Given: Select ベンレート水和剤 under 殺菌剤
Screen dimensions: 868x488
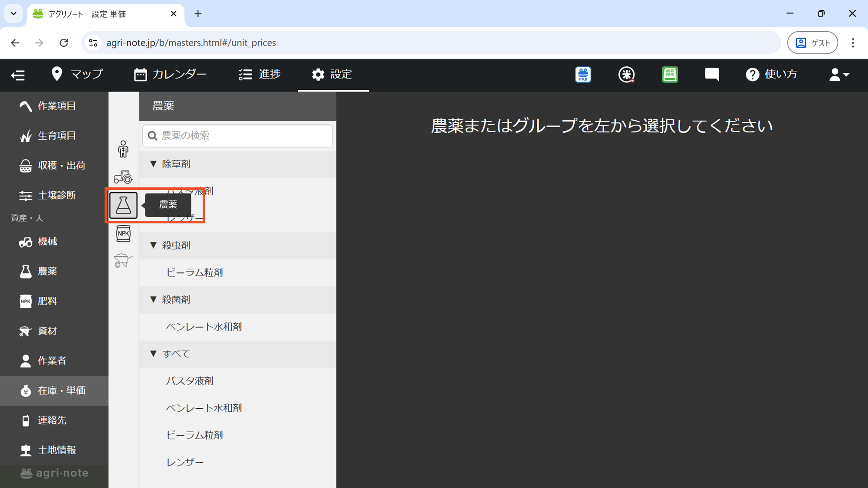Looking at the screenshot, I should (x=237, y=327).
